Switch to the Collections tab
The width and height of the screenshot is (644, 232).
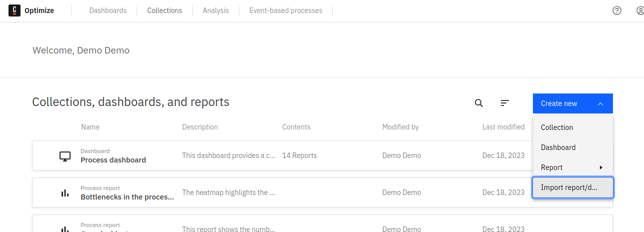point(165,10)
